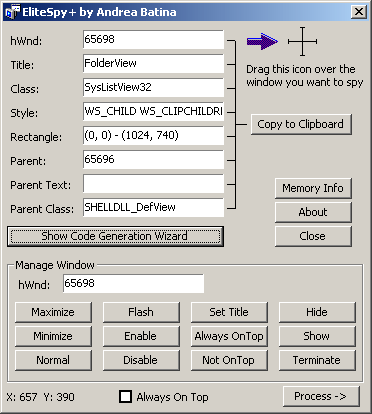Click the Minimize button in Manage Window
Viewport: 372px width, 414px height.
pyautogui.click(x=53, y=336)
